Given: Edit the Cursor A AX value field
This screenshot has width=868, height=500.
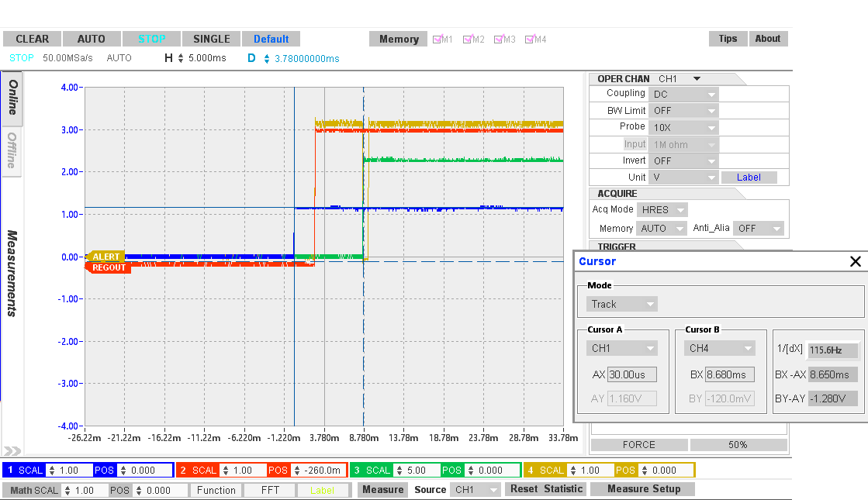Looking at the screenshot, I should click(x=633, y=374).
